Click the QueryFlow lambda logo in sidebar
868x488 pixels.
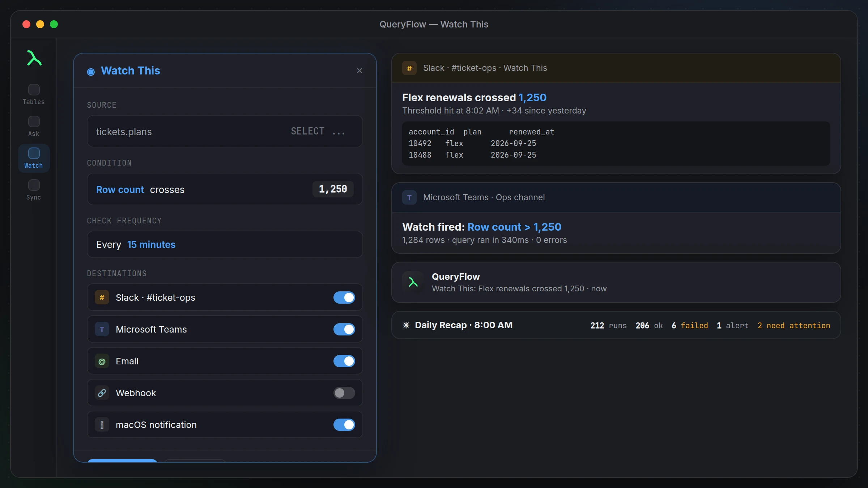coord(34,58)
